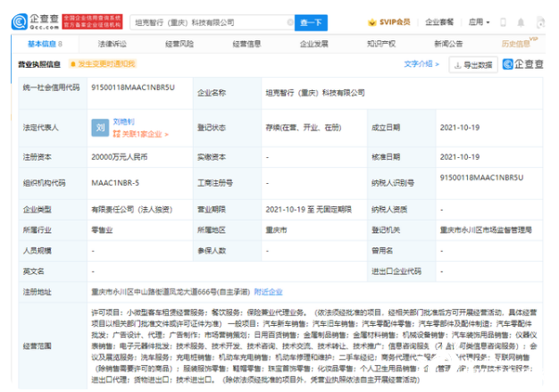Screen dimensions: 559x392
Task: Click the 统一社会信用代码 label
Action: (x=51, y=88)
